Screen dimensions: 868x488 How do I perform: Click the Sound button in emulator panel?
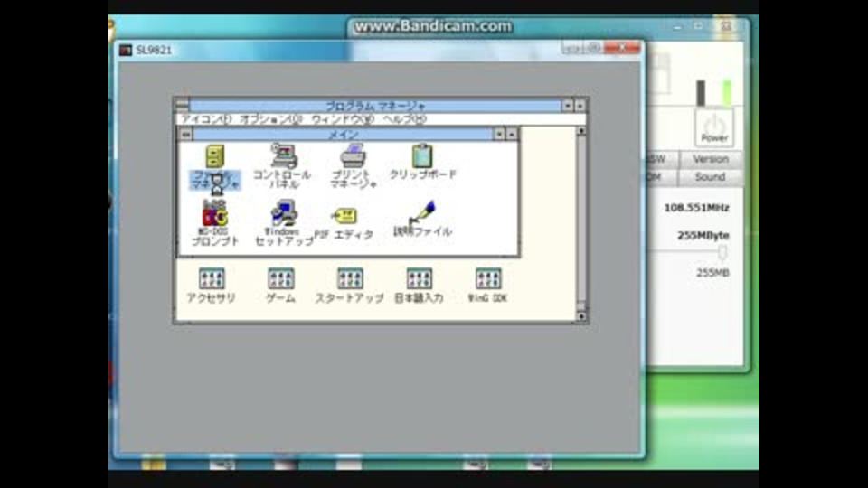[x=711, y=177]
